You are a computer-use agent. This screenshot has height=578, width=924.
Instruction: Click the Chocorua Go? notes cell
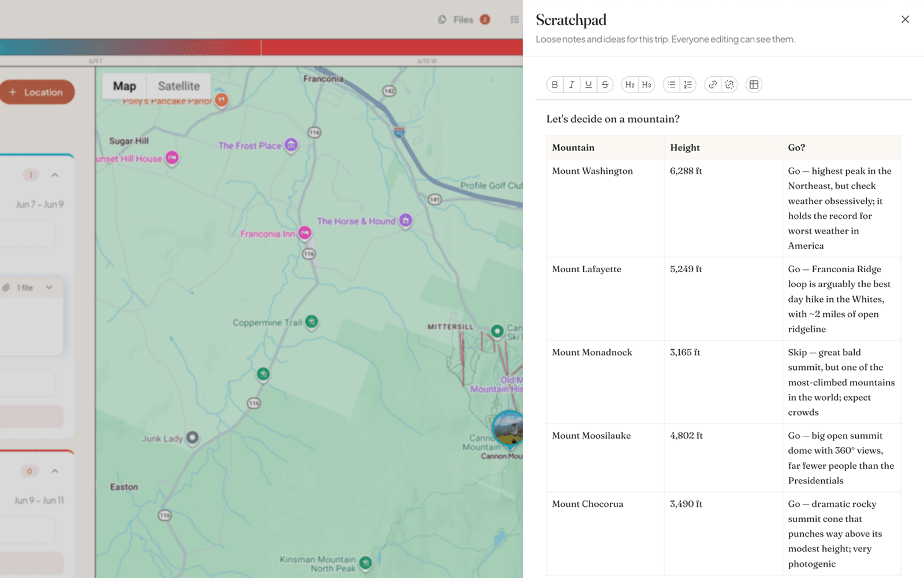click(841, 533)
